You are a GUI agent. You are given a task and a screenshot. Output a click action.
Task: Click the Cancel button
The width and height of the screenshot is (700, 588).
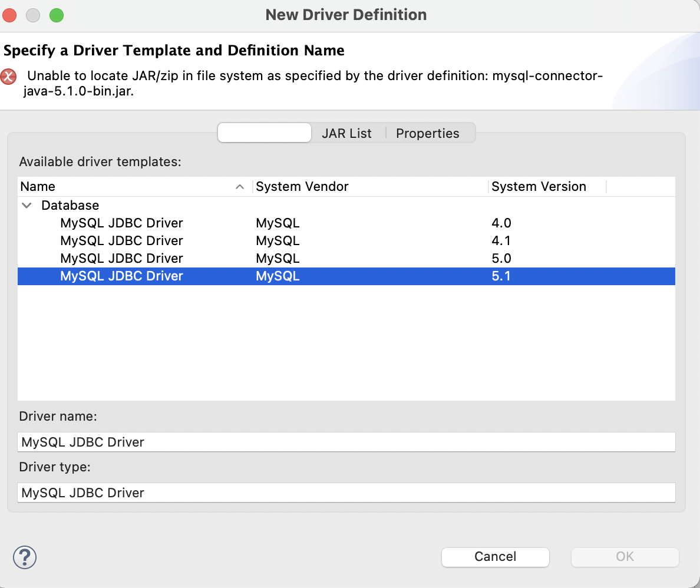tap(495, 557)
